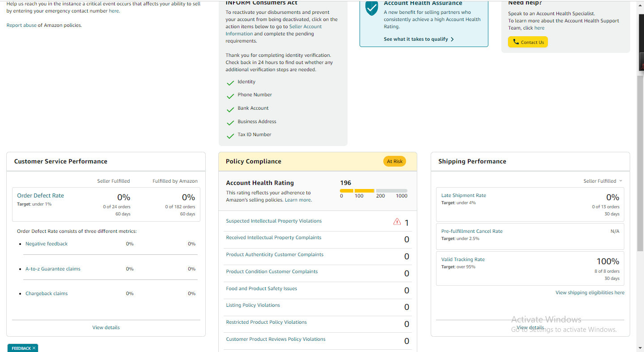Click the scrollbar down arrow
The width and height of the screenshot is (644, 352).
click(x=640, y=348)
